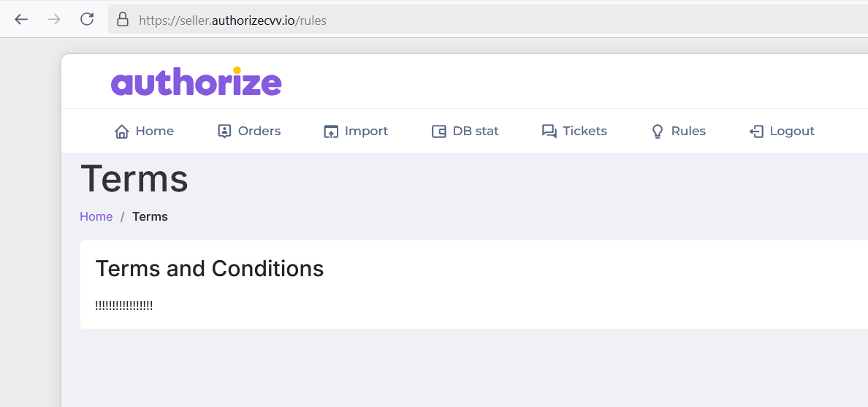Go to the DB stat text link
Screen dimensions: 868x407
click(476, 132)
